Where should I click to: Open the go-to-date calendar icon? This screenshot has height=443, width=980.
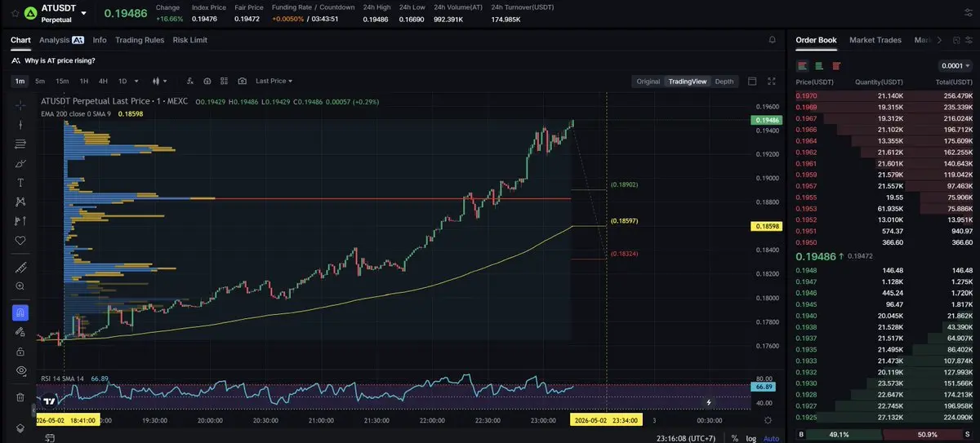pyautogui.click(x=50, y=438)
